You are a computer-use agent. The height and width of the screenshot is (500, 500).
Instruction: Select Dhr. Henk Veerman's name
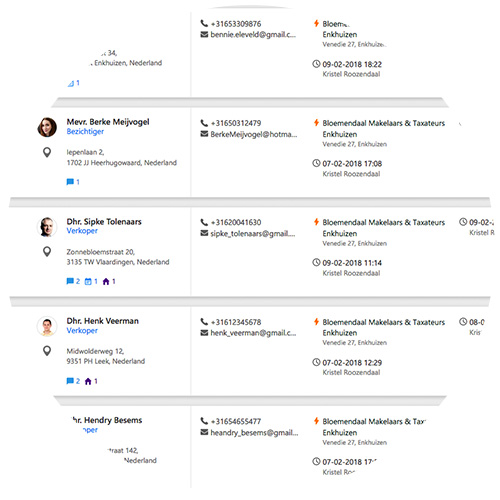pos(102,321)
